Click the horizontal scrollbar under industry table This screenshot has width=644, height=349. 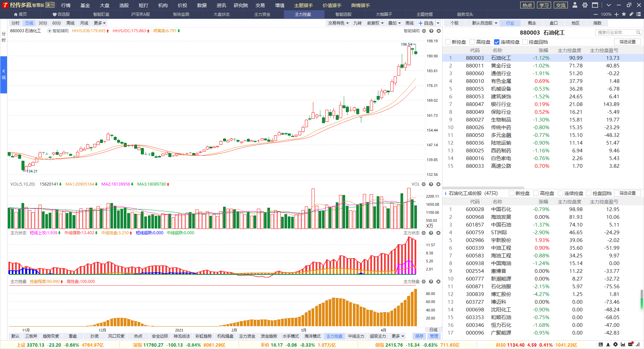[x=483, y=188]
